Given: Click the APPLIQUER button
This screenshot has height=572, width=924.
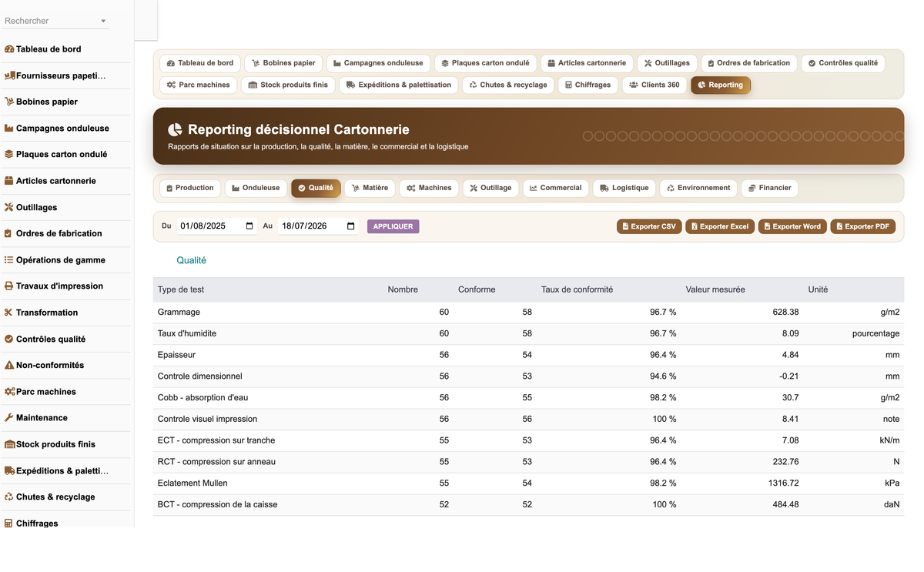Looking at the screenshot, I should click(x=393, y=226).
